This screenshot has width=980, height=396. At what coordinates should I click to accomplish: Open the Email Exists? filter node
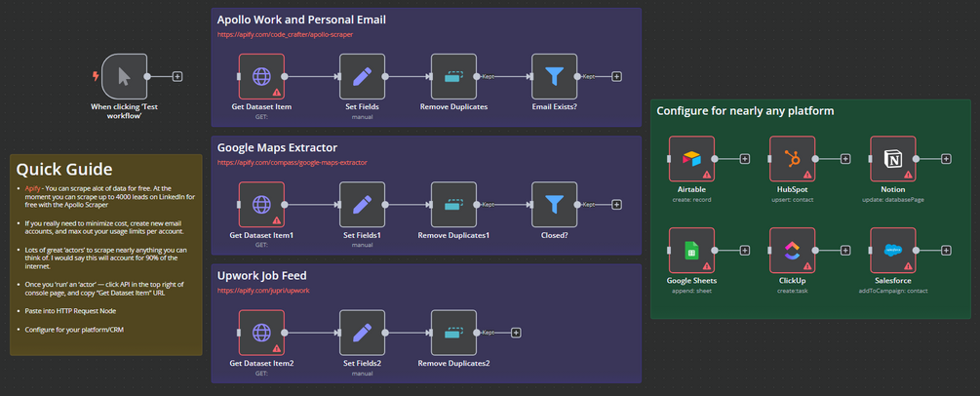pyautogui.click(x=555, y=76)
